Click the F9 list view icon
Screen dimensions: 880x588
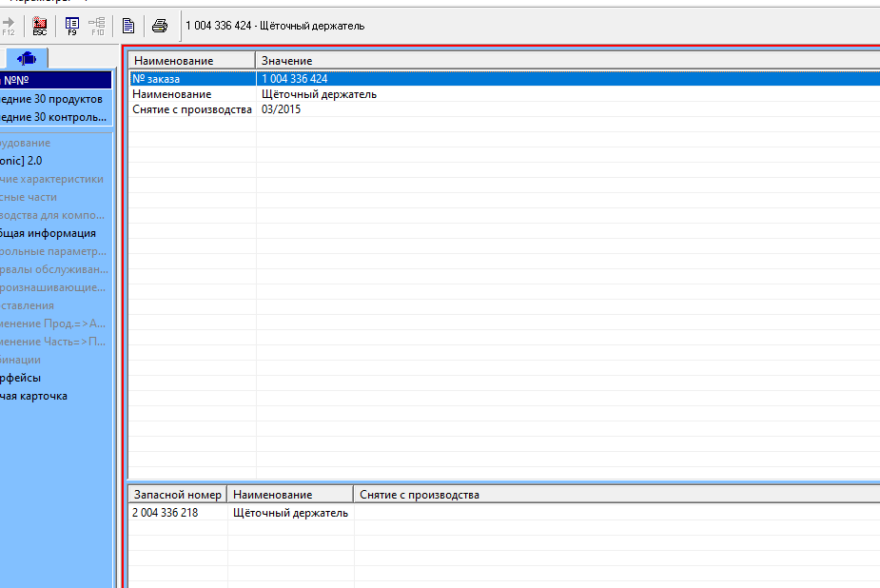tap(72, 26)
